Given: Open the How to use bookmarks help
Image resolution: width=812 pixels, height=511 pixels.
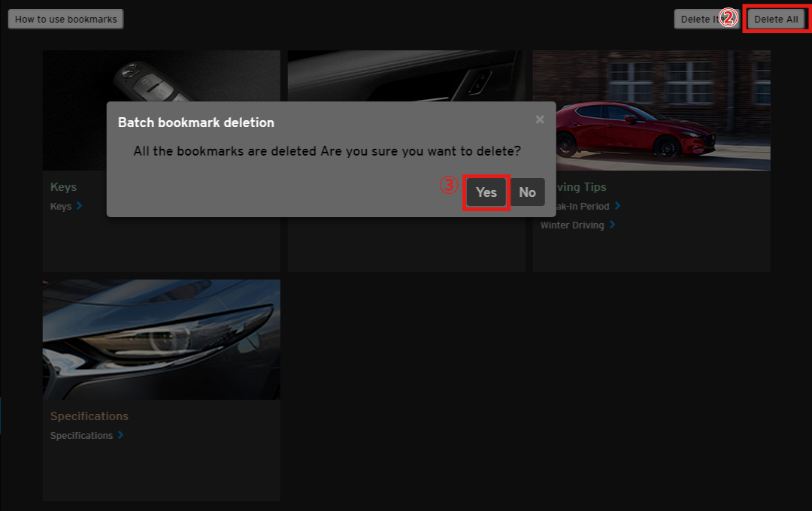Looking at the screenshot, I should click(x=66, y=20).
